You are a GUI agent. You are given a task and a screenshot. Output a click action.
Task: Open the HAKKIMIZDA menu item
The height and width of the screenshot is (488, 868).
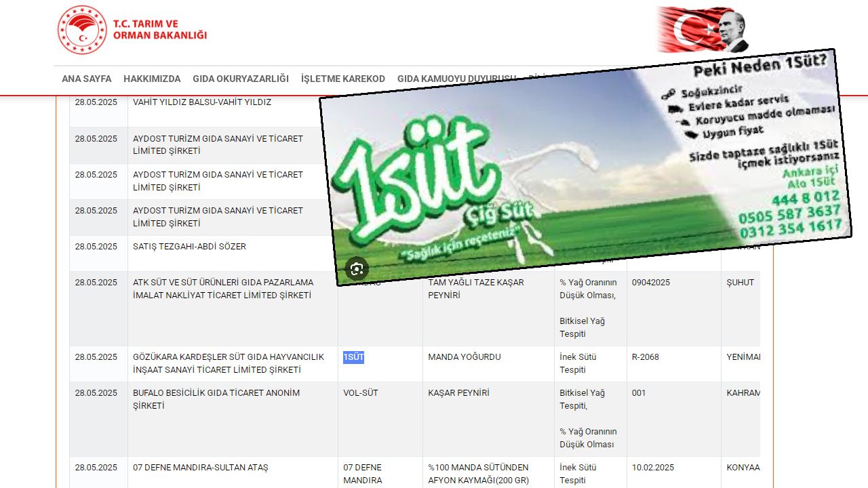152,79
